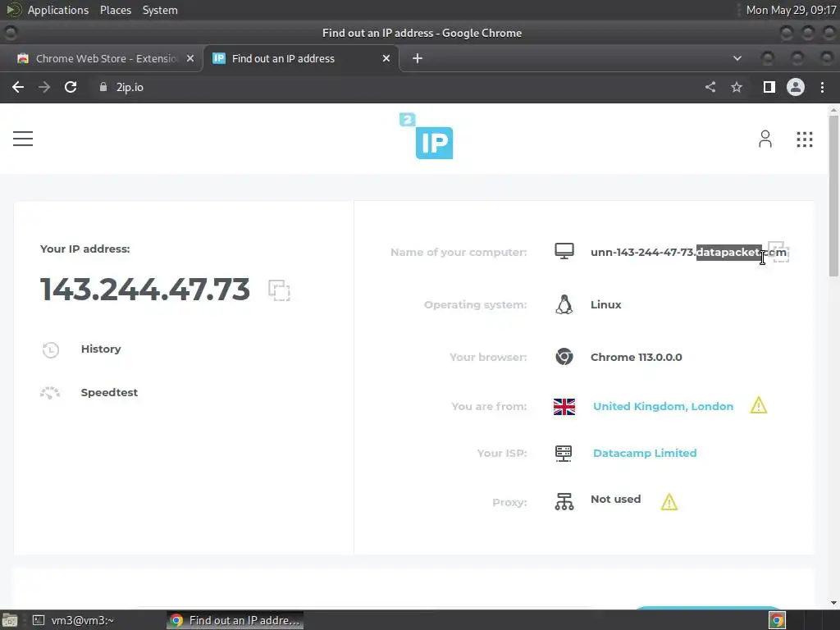Click the warning triangle next to London
The height and width of the screenshot is (630, 840).
click(x=759, y=405)
